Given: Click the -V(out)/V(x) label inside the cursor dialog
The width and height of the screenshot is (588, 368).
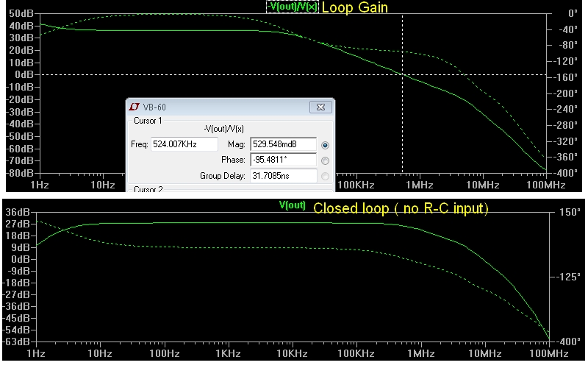Looking at the screenshot, I should 224,129.
